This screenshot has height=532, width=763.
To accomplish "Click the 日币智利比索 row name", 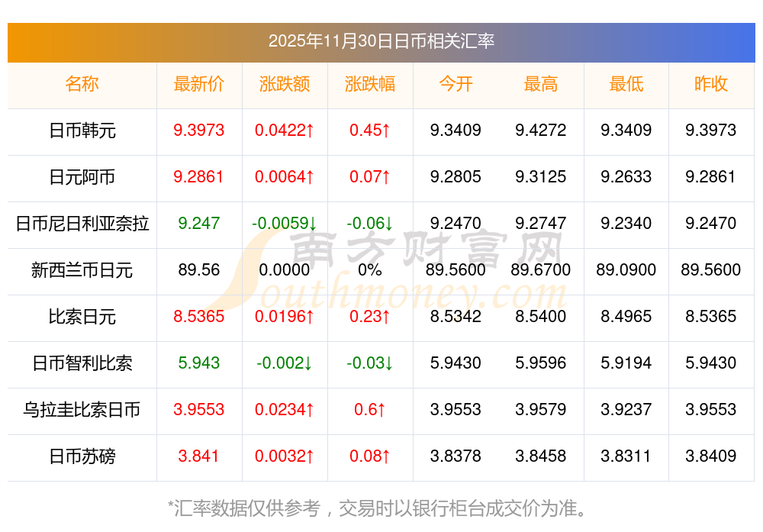I will 82,363.
